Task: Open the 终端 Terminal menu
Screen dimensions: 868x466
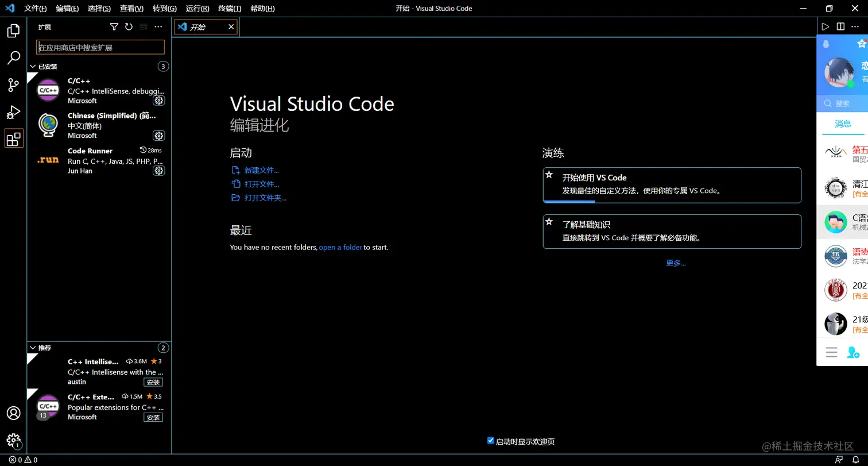Action: pos(230,9)
